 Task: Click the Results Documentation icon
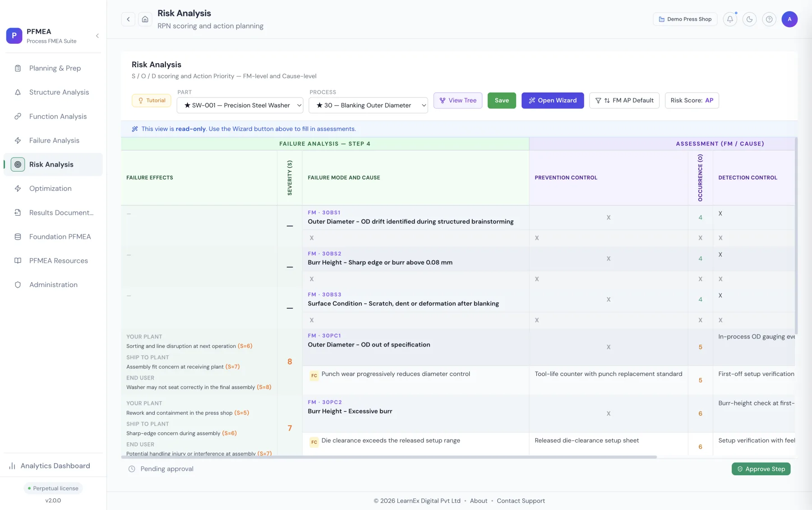18,213
